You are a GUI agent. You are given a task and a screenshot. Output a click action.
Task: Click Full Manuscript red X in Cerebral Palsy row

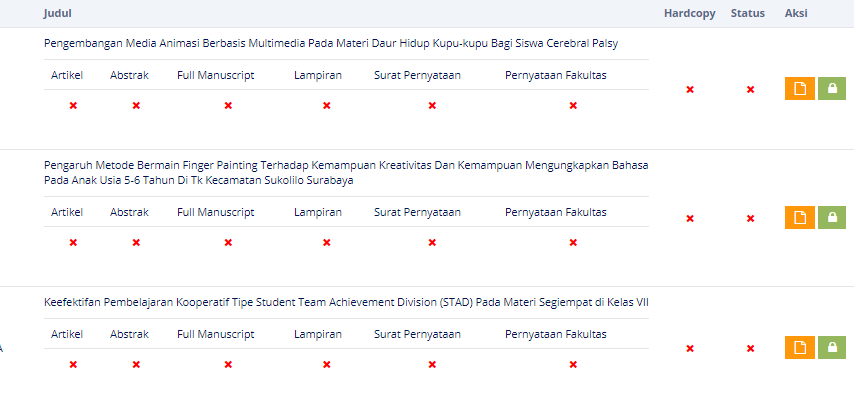(228, 105)
